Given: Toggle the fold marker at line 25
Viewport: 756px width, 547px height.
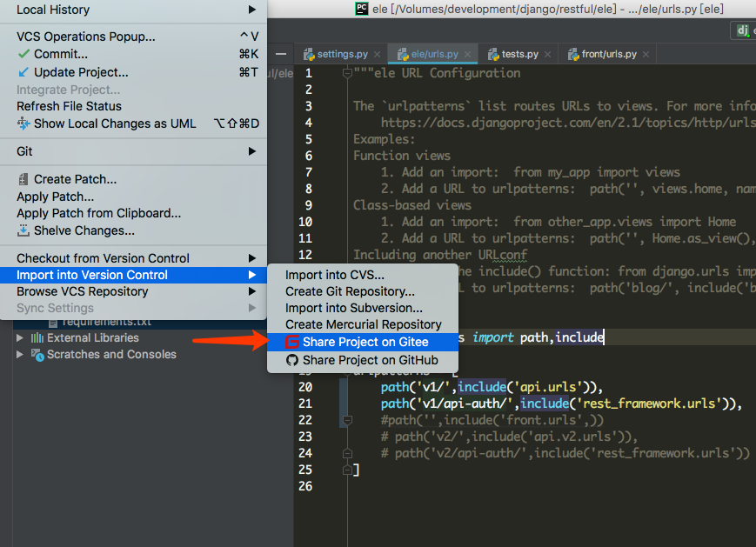Looking at the screenshot, I should coord(346,470).
